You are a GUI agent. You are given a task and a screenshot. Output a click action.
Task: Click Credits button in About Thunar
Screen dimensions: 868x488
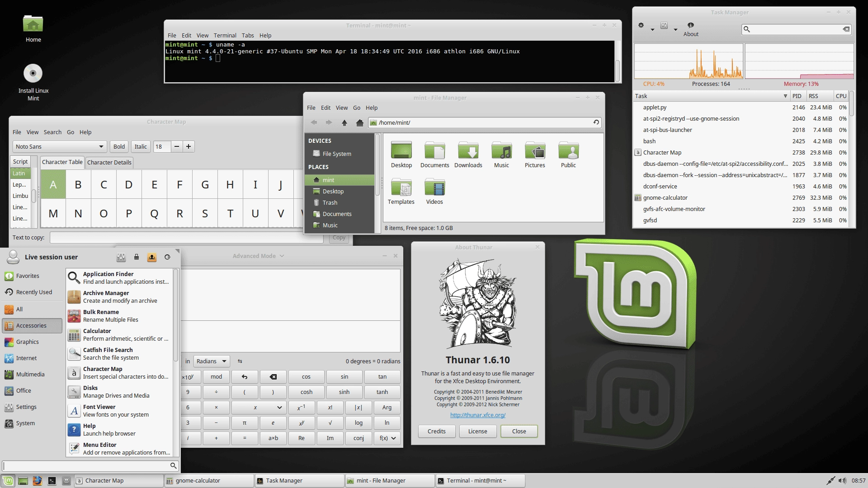(436, 432)
